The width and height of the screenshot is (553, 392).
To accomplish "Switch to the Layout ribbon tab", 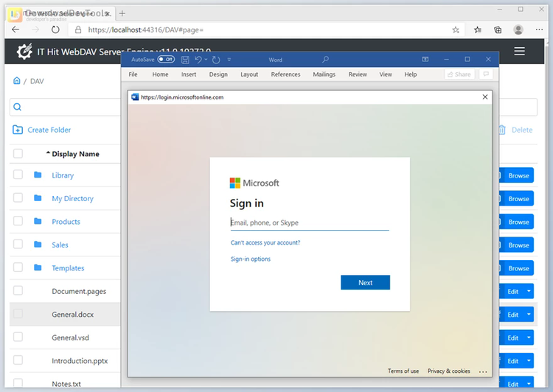I will coord(249,74).
